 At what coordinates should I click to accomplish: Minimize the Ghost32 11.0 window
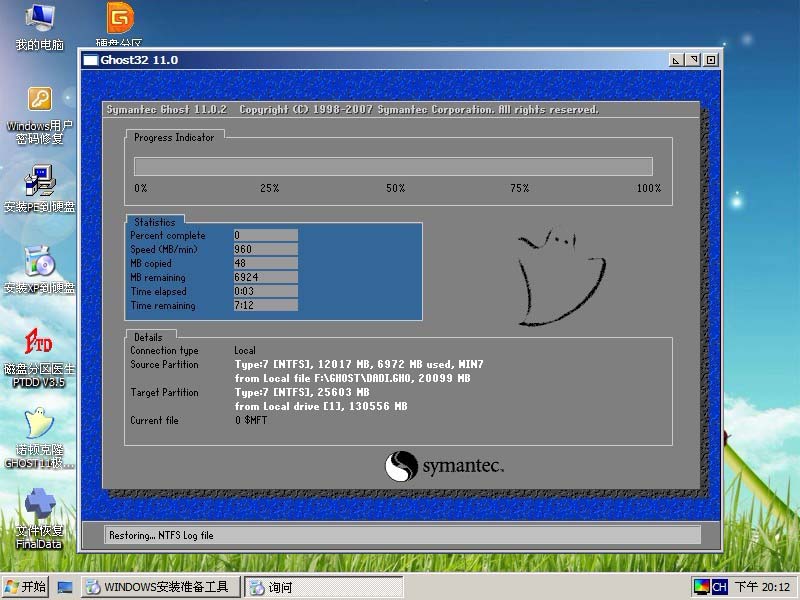pos(676,60)
